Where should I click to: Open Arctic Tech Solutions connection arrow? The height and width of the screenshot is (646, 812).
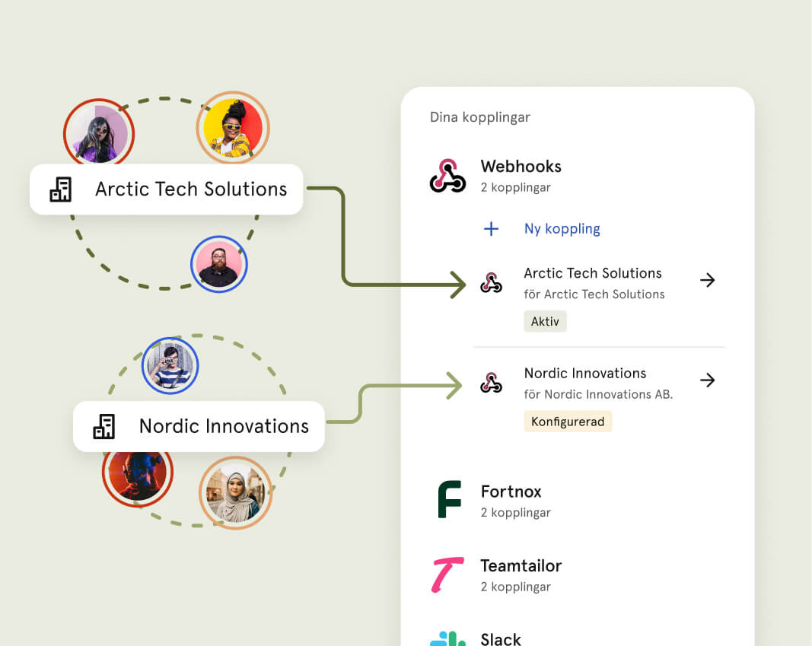(708, 280)
